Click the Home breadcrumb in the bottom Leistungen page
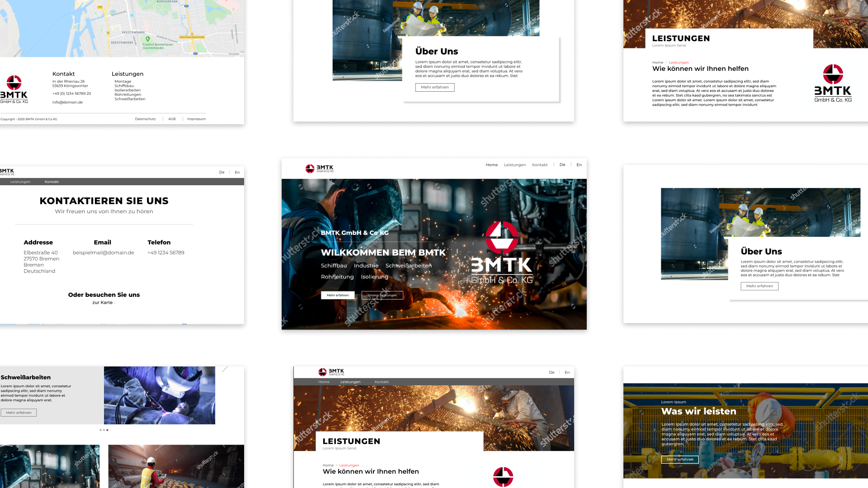This screenshot has height=488, width=868. pos(328,465)
